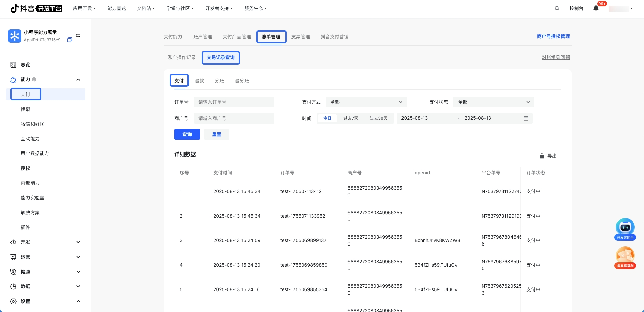Viewport: 644px width, 312px height.
Task: Select the 过去30天 time range
Action: [x=378, y=118]
